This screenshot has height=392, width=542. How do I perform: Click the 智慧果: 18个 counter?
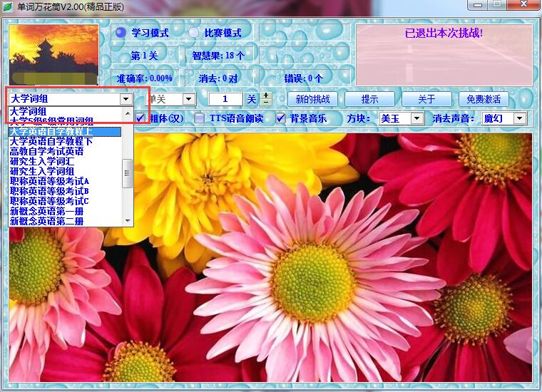(218, 56)
